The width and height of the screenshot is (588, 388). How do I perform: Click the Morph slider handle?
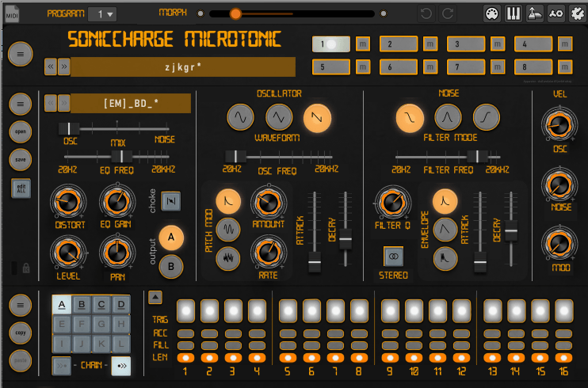[x=235, y=14]
